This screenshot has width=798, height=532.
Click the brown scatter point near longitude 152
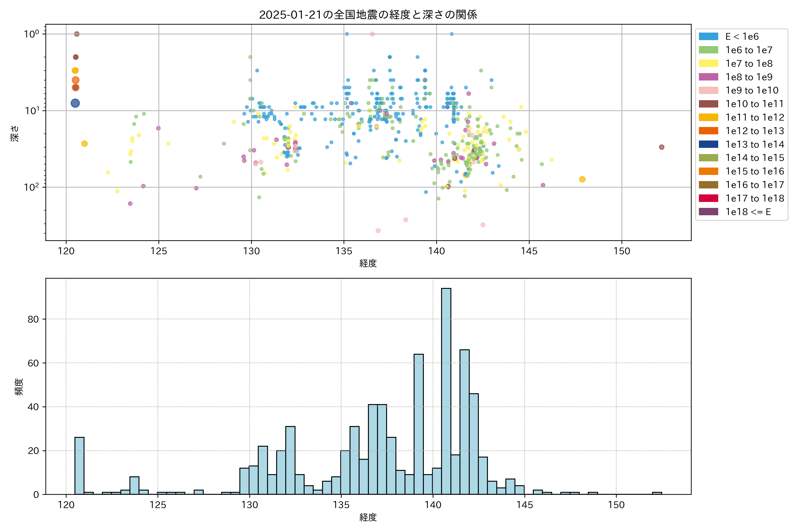click(x=662, y=147)
